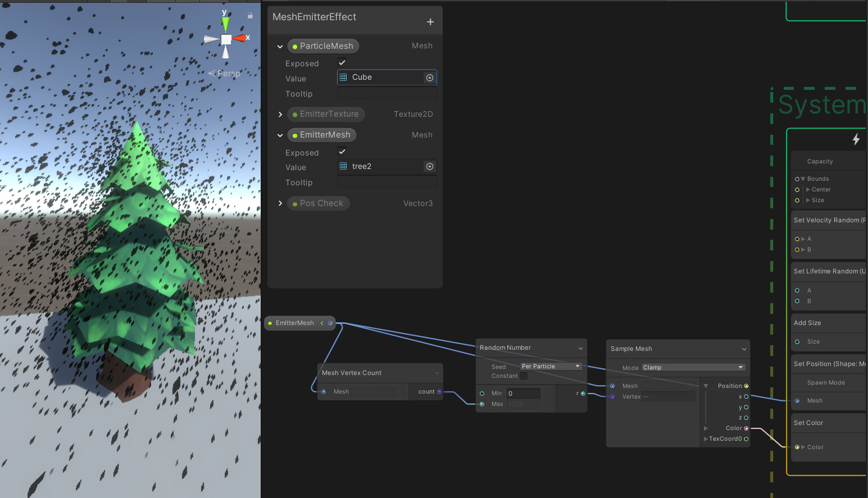Click the mesh grid icon inside the Cube value field
The image size is (868, 498).
pyautogui.click(x=343, y=77)
